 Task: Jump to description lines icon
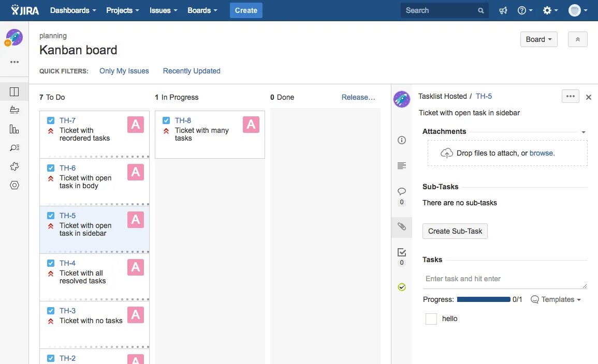[402, 165]
